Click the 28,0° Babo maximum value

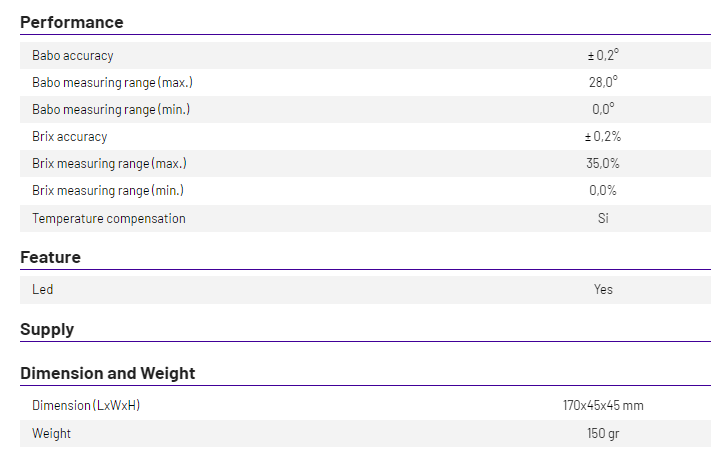pos(603,83)
